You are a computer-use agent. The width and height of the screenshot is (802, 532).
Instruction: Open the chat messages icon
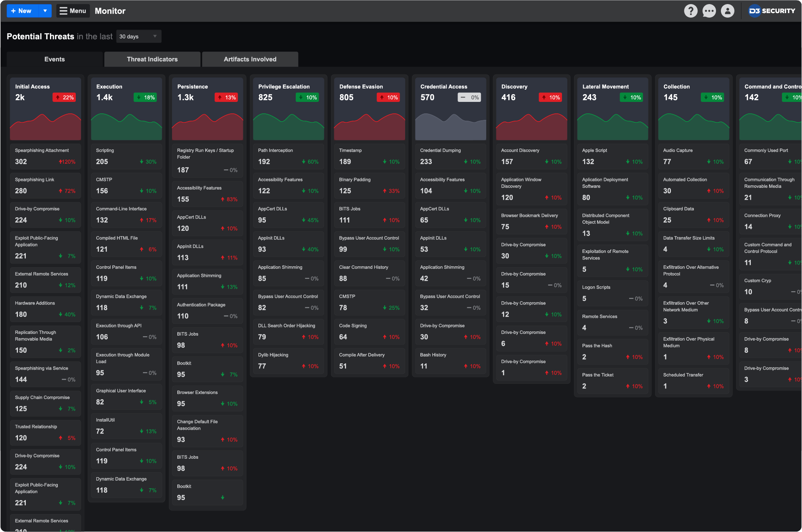coord(709,11)
